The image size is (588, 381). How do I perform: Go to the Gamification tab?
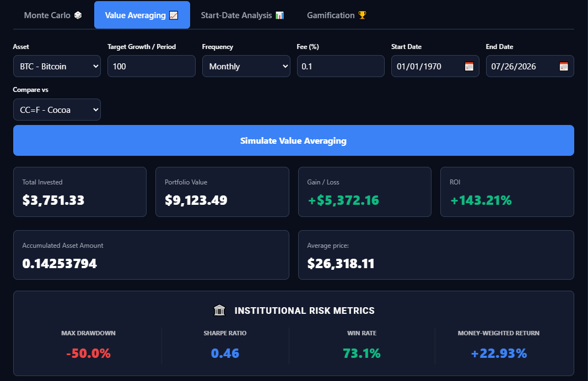tap(336, 15)
